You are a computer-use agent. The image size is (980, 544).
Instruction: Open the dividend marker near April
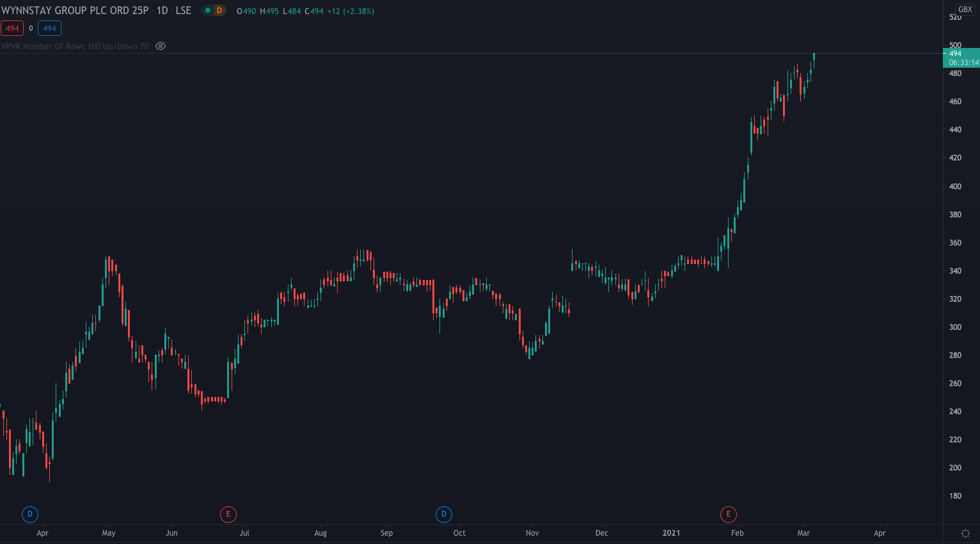29,514
